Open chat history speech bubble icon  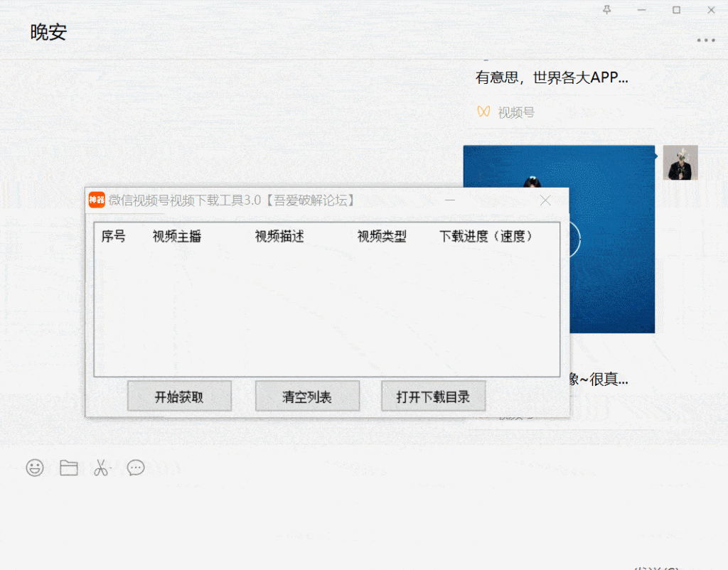click(x=136, y=468)
